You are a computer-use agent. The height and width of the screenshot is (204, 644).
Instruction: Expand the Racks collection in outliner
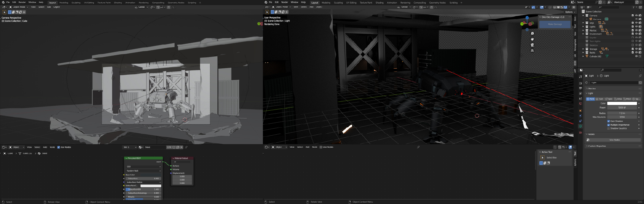coord(583,53)
